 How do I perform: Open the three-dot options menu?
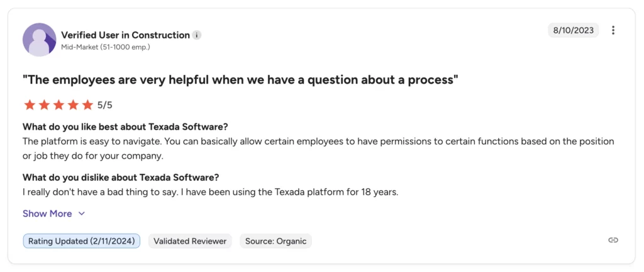613,30
